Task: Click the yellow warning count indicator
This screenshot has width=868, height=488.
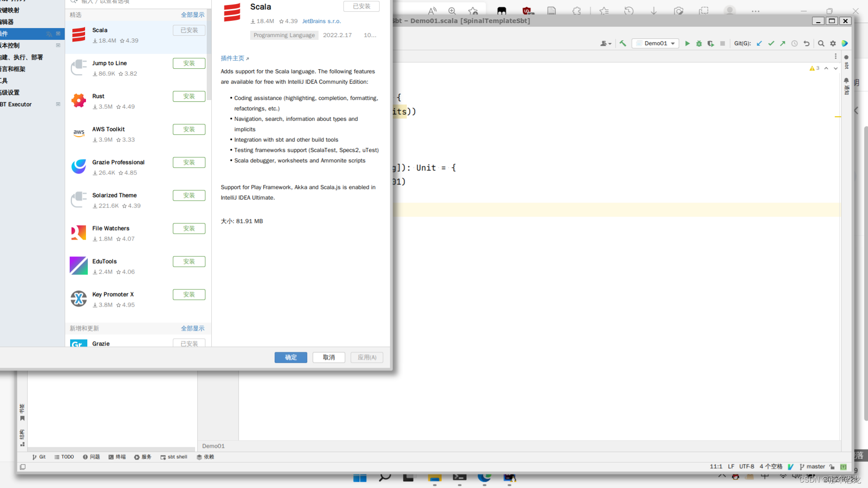Action: [x=814, y=68]
